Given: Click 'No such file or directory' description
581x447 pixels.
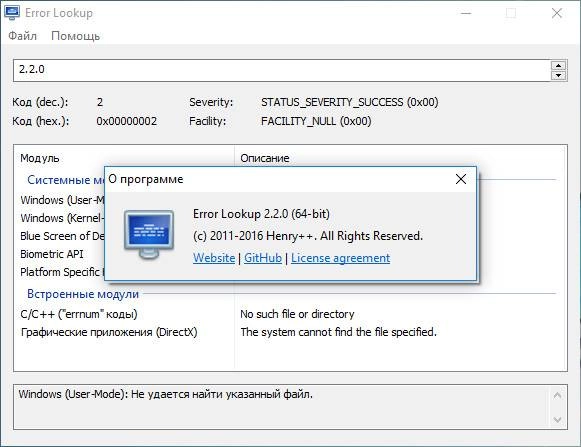Looking at the screenshot, I should (297, 314).
